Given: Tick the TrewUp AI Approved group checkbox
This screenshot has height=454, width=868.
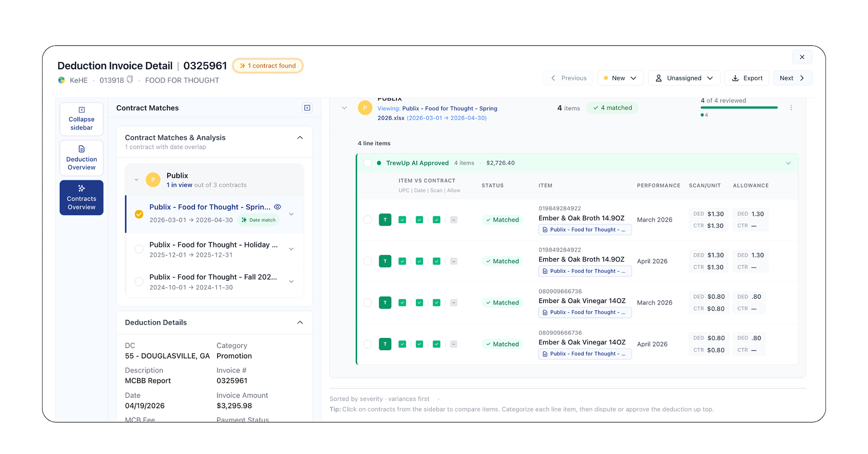Looking at the screenshot, I should (368, 163).
